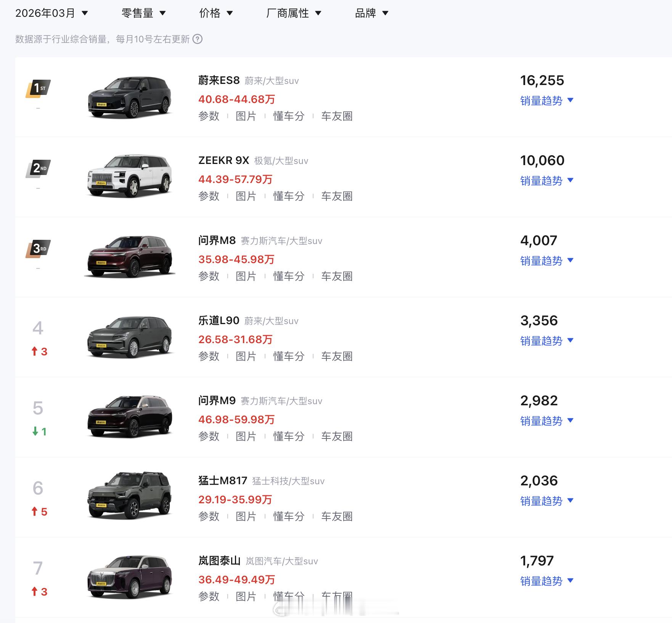Click the red up arrow beside rank 4

point(39,352)
